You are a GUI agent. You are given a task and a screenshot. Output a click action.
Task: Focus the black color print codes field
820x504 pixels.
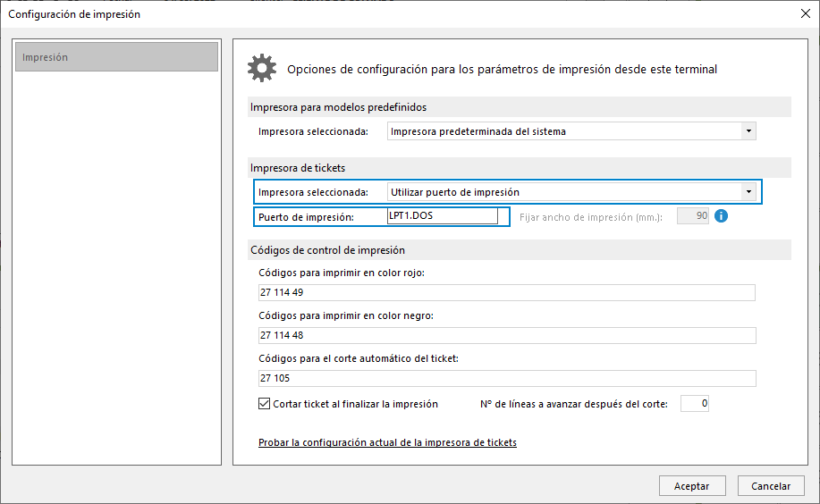507,335
